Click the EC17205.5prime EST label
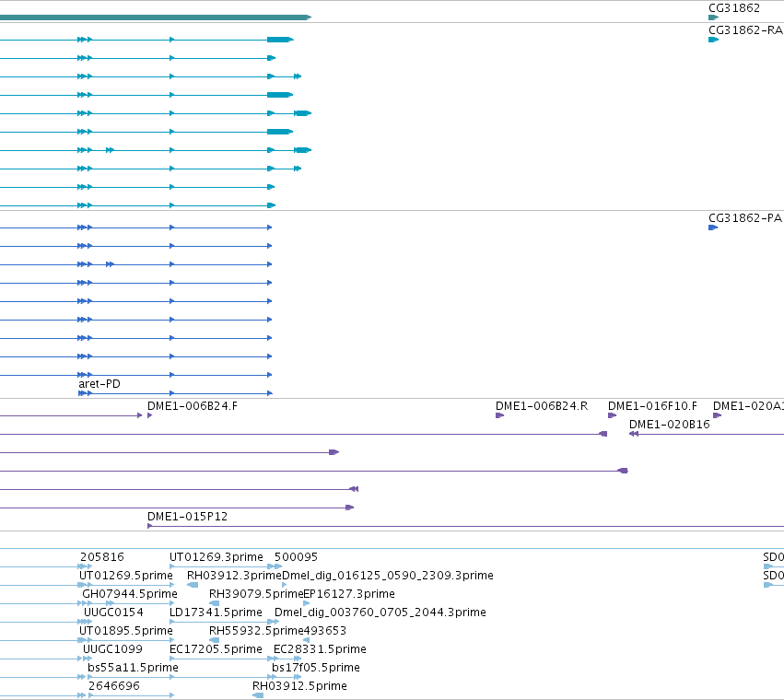The height and width of the screenshot is (700, 784). (216, 649)
